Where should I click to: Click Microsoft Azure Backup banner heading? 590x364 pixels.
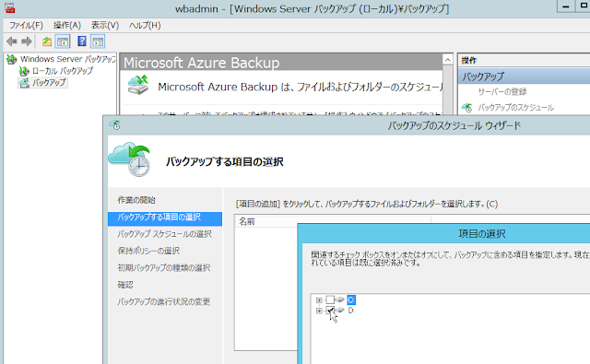coord(201,63)
